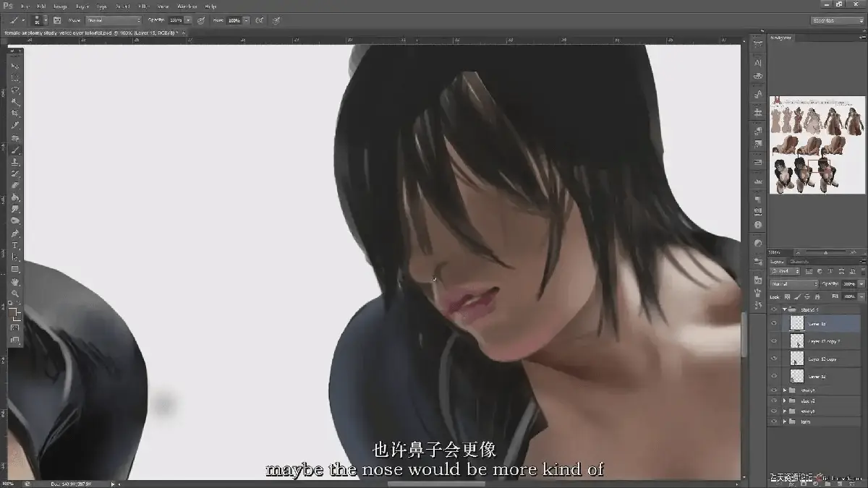Select the Paint Bucket tool
Viewport: 868px width, 488px height.
click(x=15, y=197)
